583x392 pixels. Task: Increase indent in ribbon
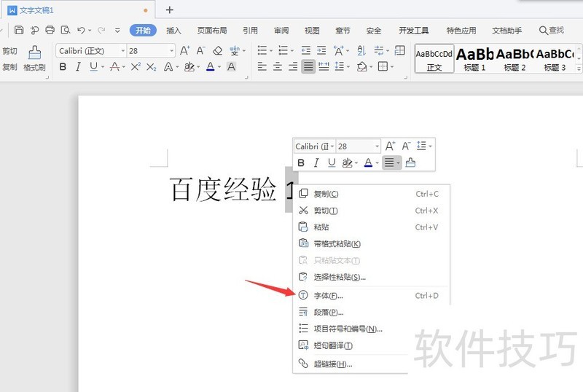pos(321,50)
